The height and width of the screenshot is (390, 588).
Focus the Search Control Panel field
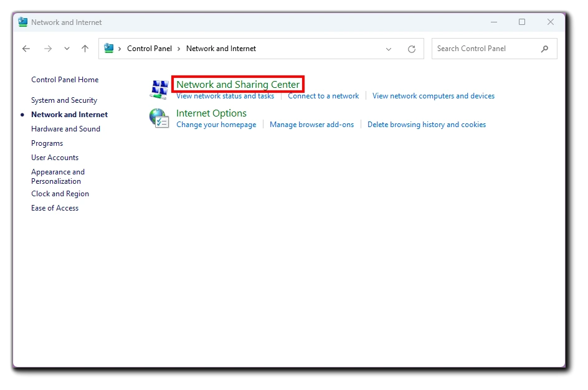coord(494,49)
